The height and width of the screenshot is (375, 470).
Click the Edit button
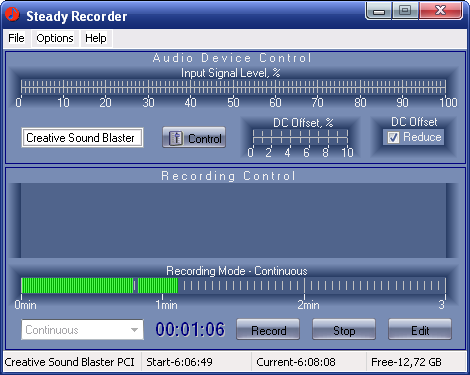420,329
